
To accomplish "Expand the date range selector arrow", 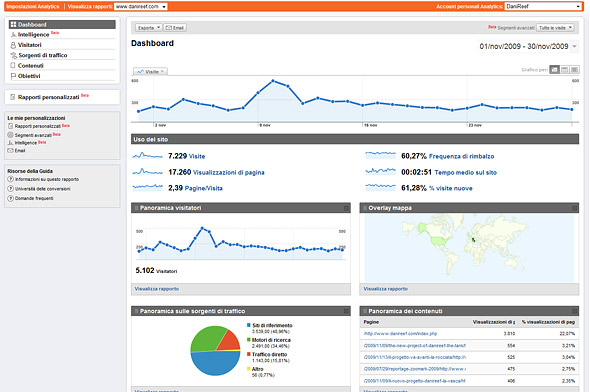I will point(574,46).
